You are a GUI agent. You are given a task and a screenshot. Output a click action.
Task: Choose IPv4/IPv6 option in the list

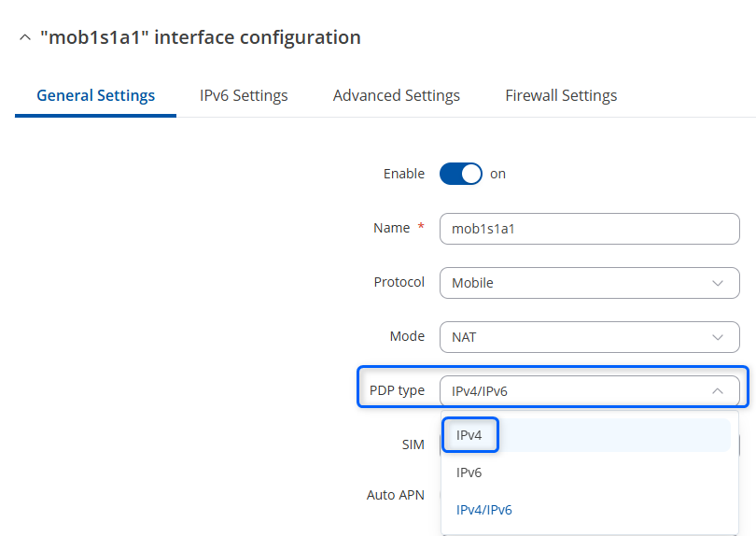click(586, 510)
